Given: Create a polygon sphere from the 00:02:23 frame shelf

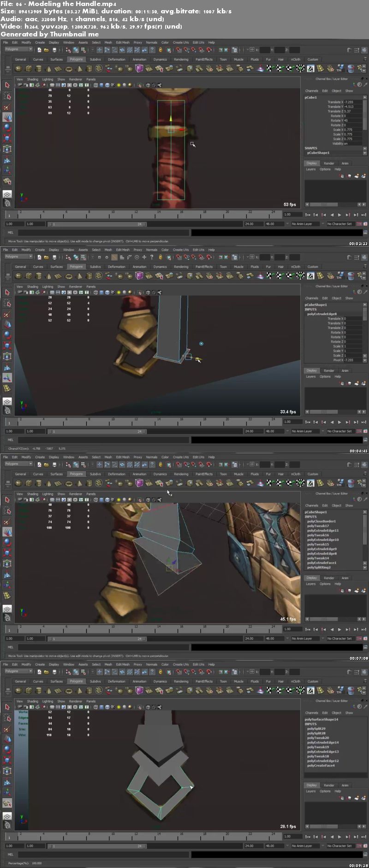Looking at the screenshot, I should (x=18, y=69).
